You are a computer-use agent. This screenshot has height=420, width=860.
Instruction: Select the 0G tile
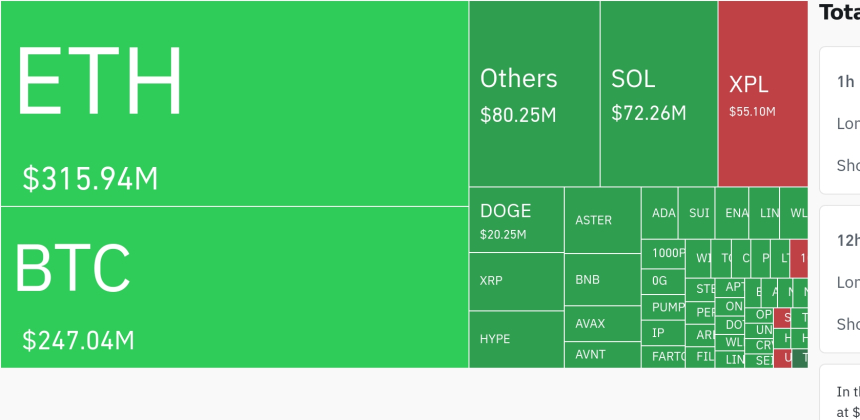[663, 280]
